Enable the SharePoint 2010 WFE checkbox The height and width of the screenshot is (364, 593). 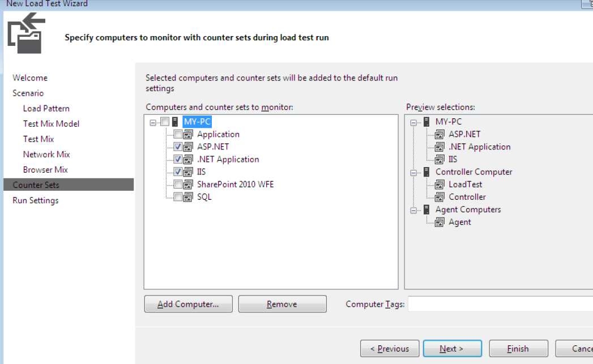pyautogui.click(x=178, y=185)
